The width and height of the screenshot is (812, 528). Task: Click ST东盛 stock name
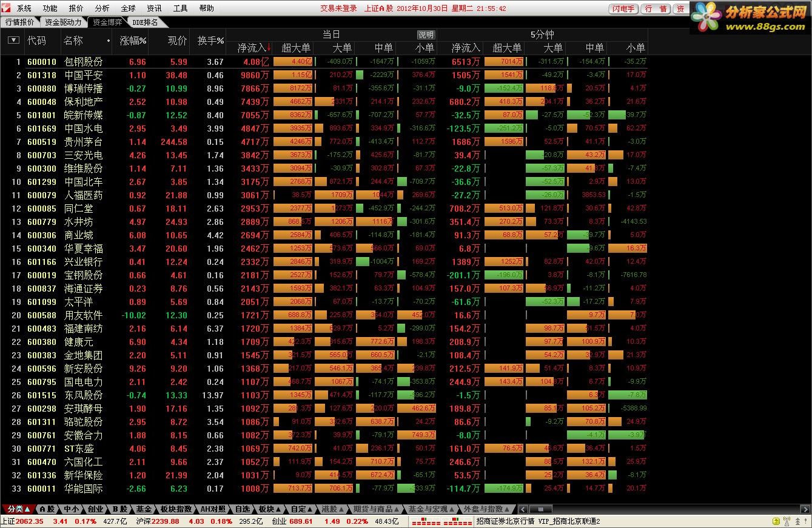(x=79, y=449)
